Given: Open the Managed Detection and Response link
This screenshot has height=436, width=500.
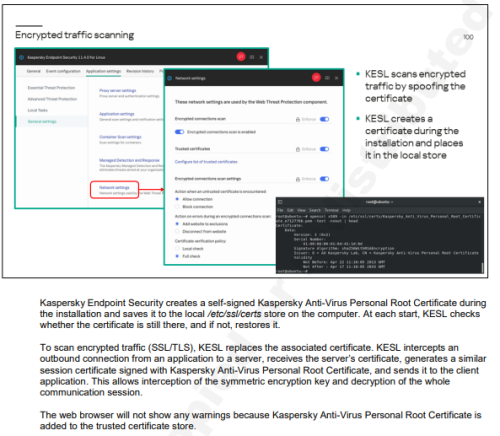Looking at the screenshot, I should [x=129, y=160].
